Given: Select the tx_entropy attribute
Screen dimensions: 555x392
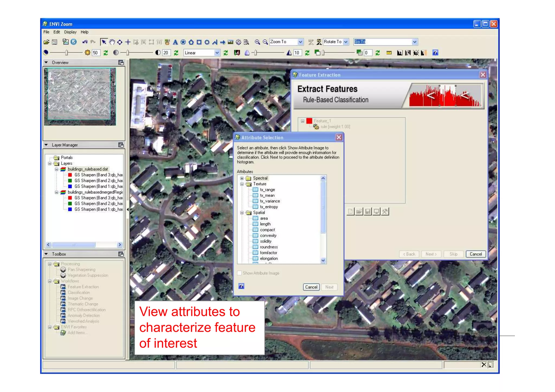Looking at the screenshot, I should (269, 207).
